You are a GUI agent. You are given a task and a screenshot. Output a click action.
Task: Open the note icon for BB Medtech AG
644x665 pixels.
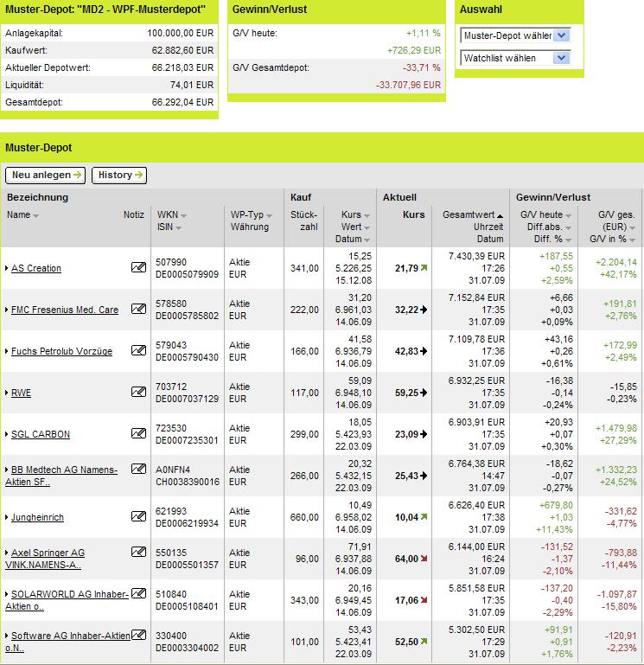click(x=138, y=469)
